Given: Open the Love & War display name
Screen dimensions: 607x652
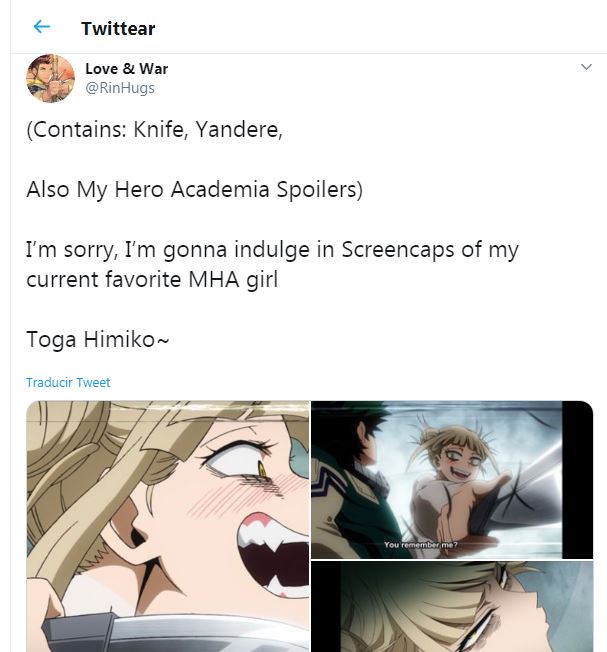Looking at the screenshot, I should [126, 69].
